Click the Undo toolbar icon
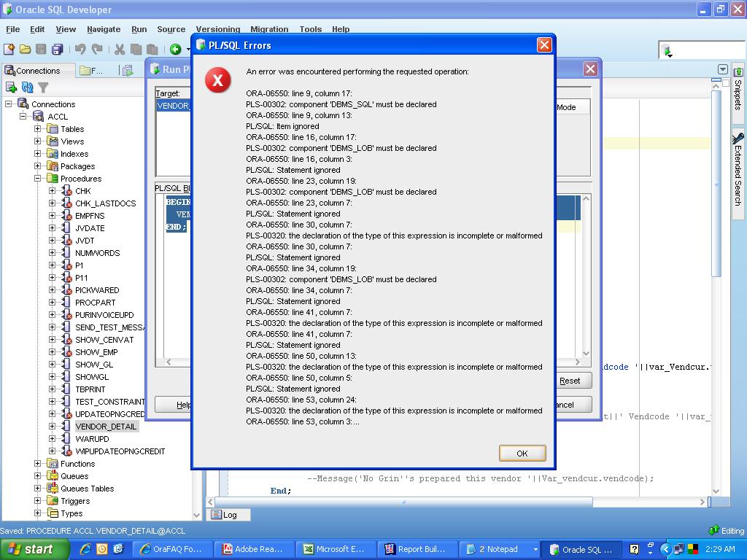Image resolution: width=747 pixels, height=560 pixels. point(80,49)
